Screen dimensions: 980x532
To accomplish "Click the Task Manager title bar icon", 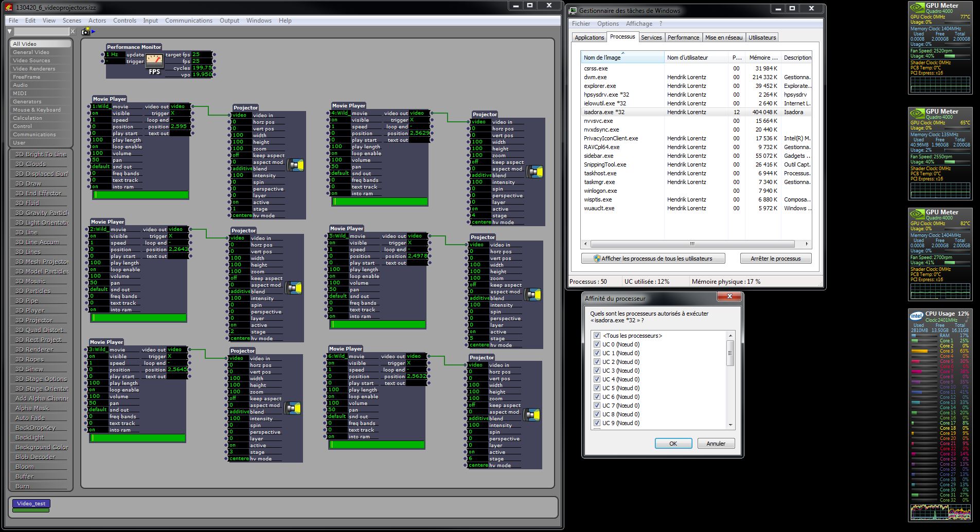I will tap(573, 10).
